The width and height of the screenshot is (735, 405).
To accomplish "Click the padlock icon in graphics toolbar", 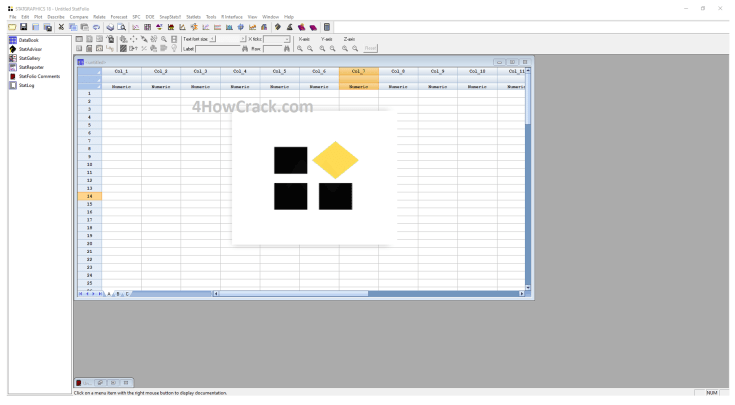I will [110, 39].
